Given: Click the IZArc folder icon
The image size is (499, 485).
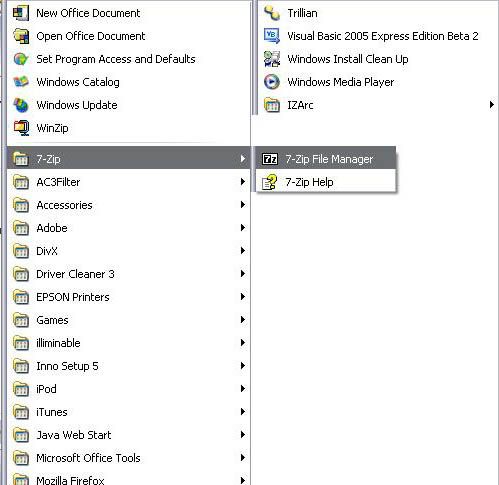Looking at the screenshot, I should 272,105.
